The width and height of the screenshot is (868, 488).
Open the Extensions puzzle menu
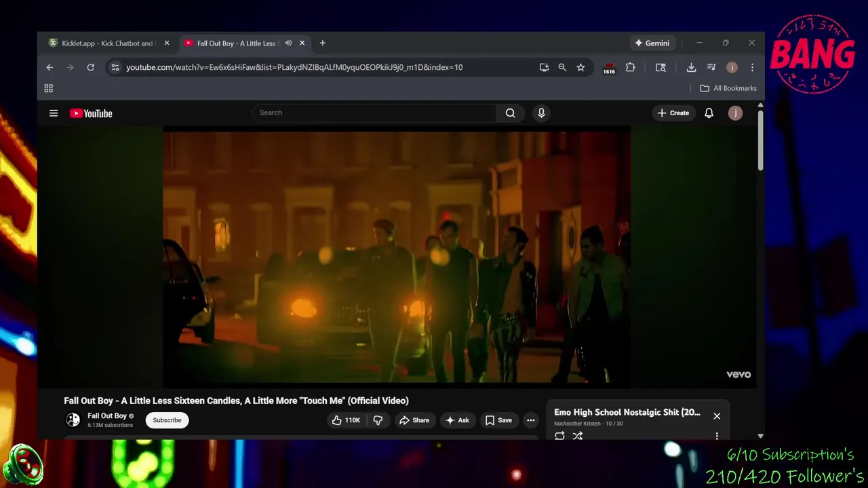[x=630, y=67]
